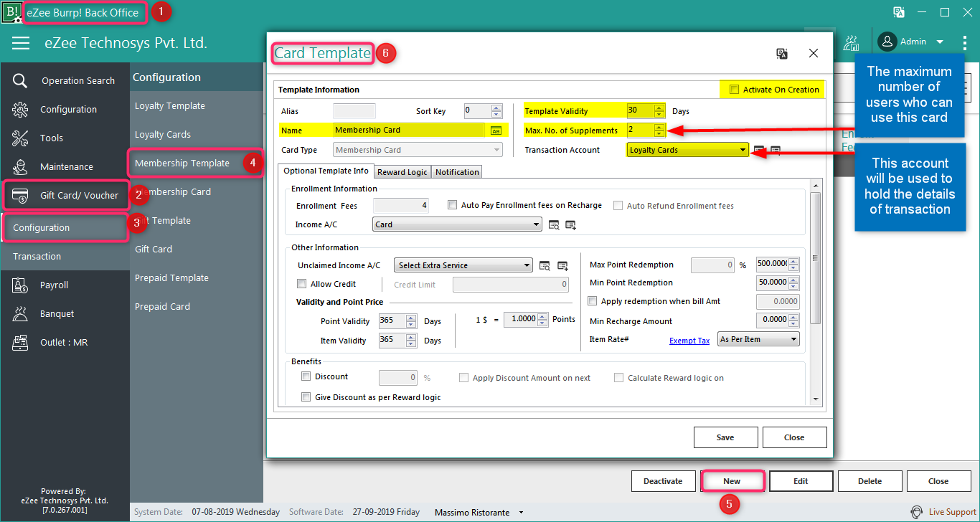Open the Tools section icon in sidebar
This screenshot has width=980, height=522.
20,138
